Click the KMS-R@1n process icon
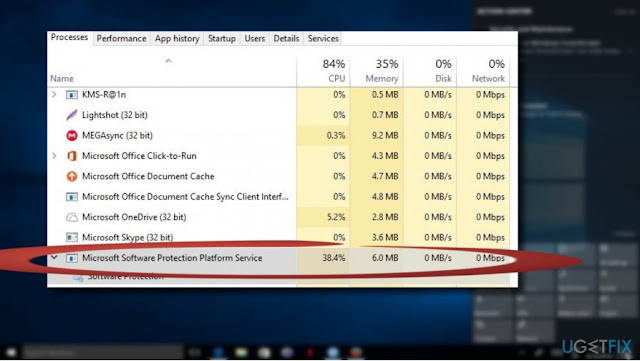This screenshot has width=640, height=361. coord(72,95)
